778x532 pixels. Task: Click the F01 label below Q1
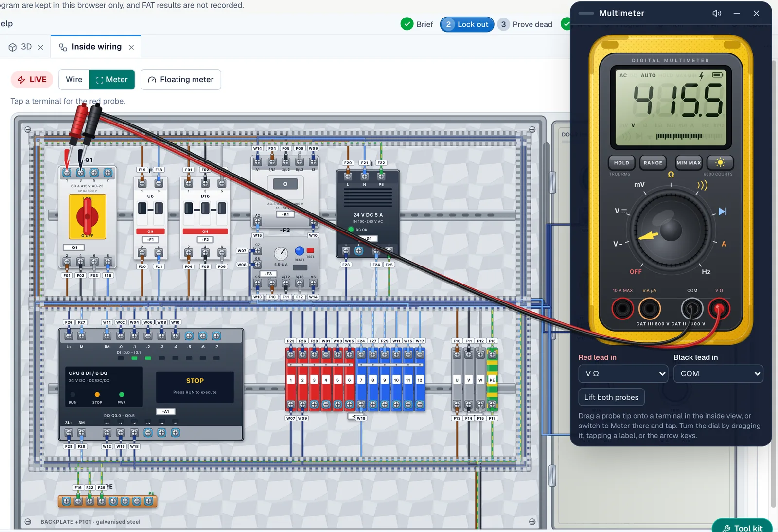click(x=67, y=275)
